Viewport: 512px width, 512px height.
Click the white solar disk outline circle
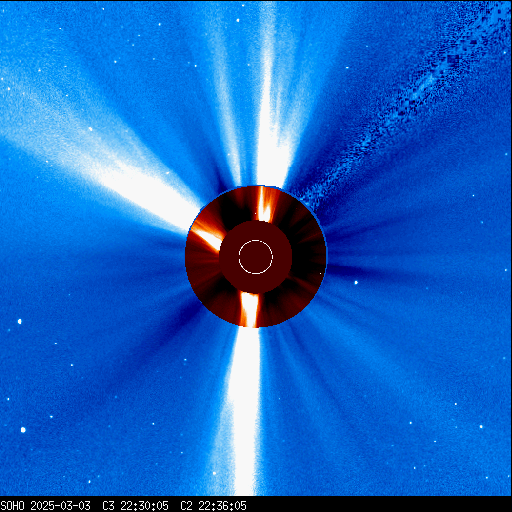click(x=256, y=257)
